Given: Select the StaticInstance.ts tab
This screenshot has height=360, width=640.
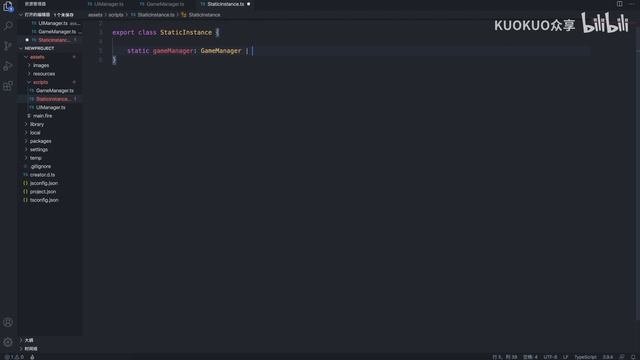Looking at the screenshot, I should point(225,4).
